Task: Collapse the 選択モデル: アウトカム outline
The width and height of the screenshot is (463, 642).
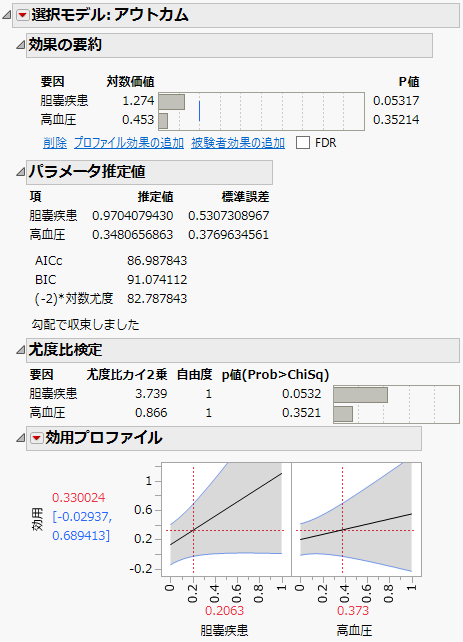Action: click(7, 16)
